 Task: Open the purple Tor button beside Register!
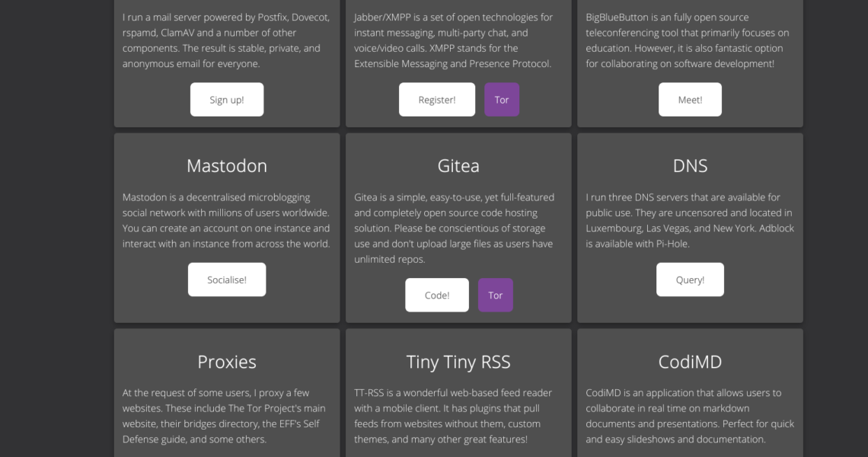coord(502,100)
